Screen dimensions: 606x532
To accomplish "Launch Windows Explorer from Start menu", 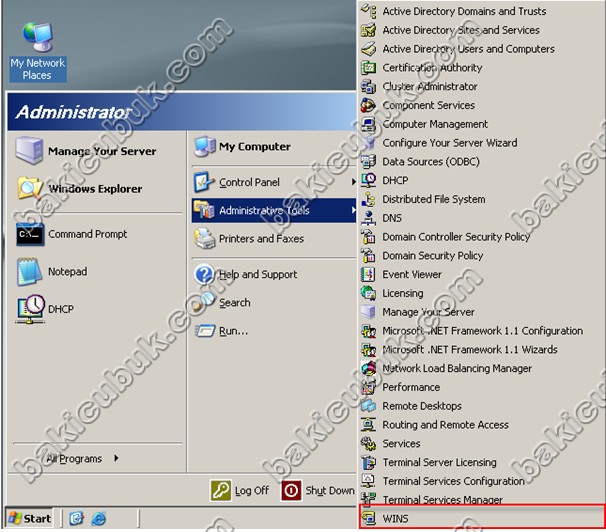I will (x=97, y=189).
